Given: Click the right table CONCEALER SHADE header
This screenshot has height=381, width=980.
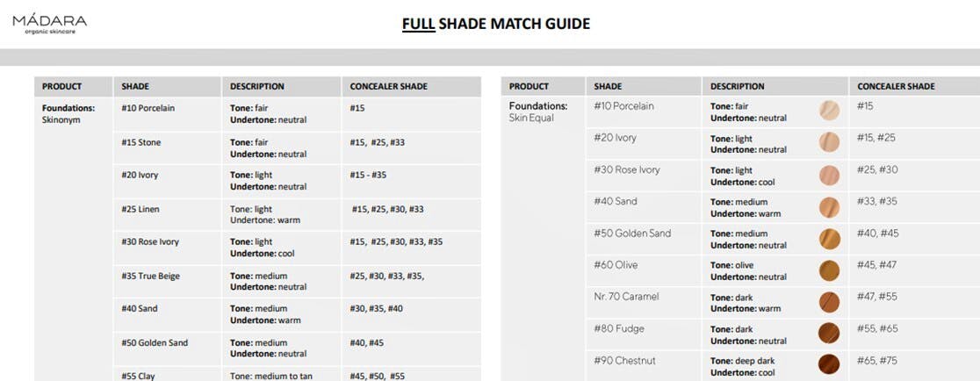Looking at the screenshot, I should [x=896, y=87].
